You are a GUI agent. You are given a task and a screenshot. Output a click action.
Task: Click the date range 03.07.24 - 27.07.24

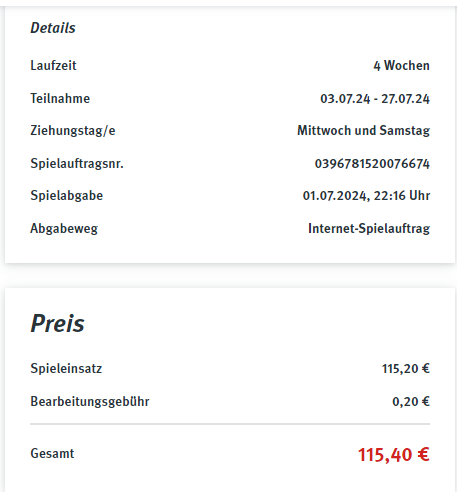(375, 99)
